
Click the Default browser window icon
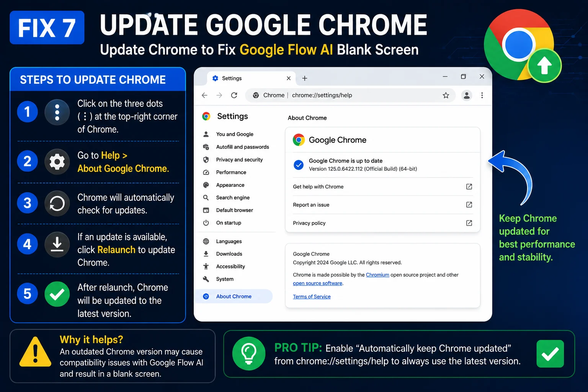pyautogui.click(x=206, y=210)
